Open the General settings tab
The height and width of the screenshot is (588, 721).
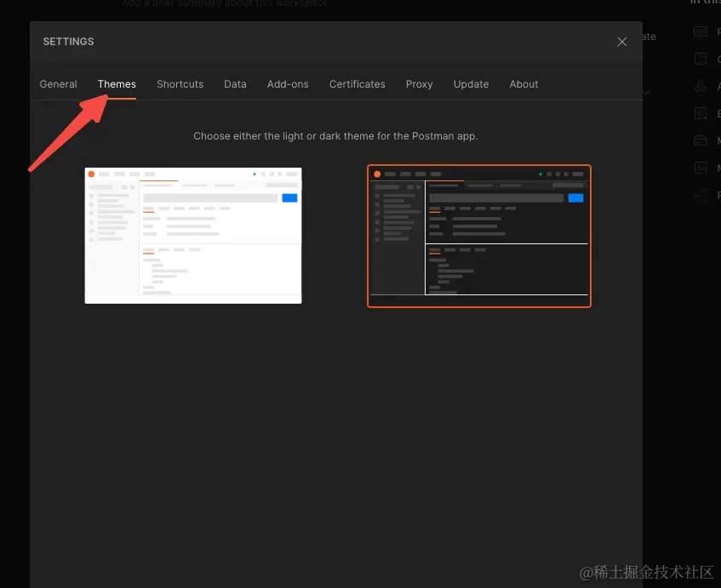[59, 84]
